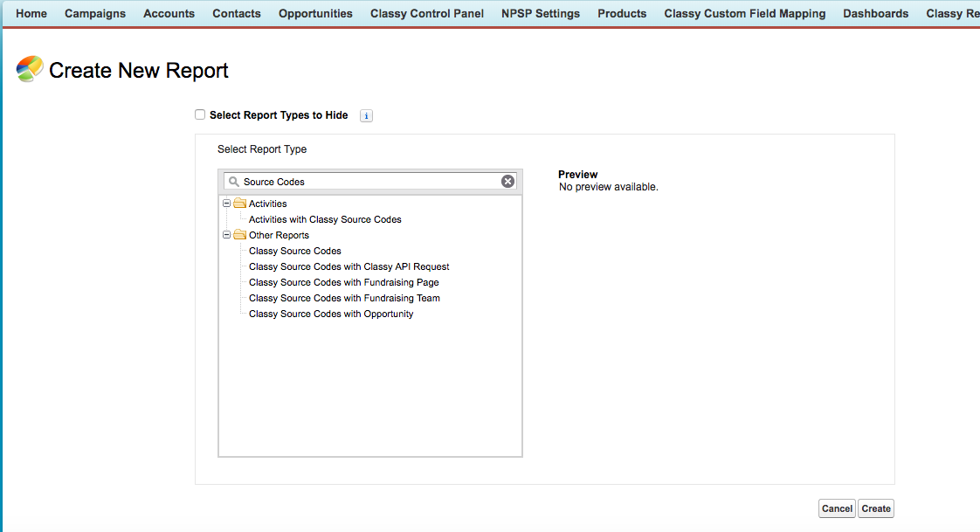The width and height of the screenshot is (980, 532).
Task: Click the Other Reports folder label
Action: tap(279, 235)
